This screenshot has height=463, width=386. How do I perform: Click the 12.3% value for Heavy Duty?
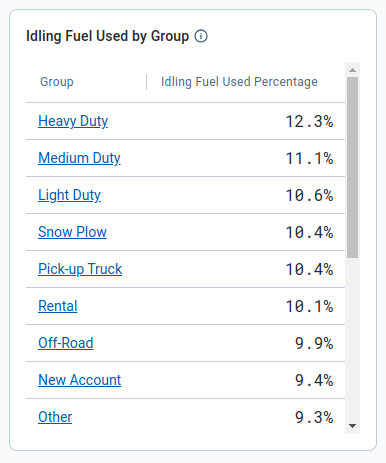click(309, 121)
